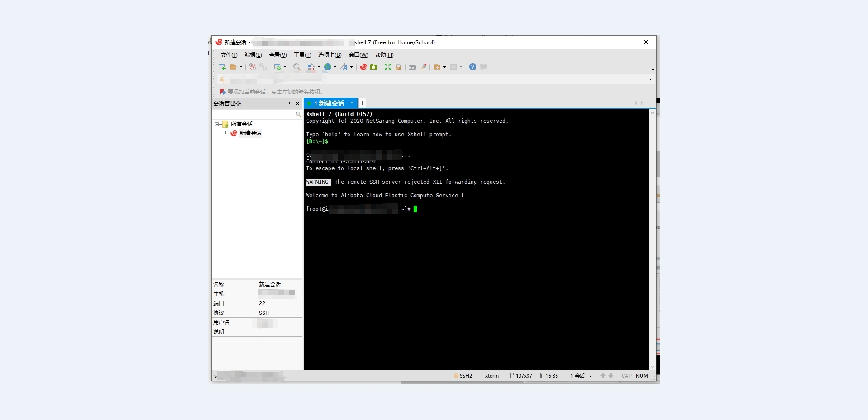Close the 会话管理器 panel
Image resolution: width=868 pixels, height=420 pixels.
[x=297, y=103]
